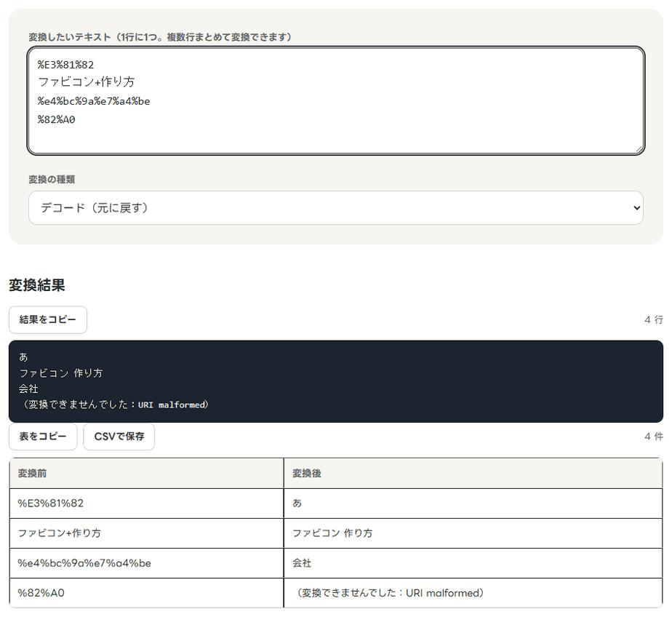
Task: Click the 変換したいテキスト label above textarea
Action: (x=160, y=37)
